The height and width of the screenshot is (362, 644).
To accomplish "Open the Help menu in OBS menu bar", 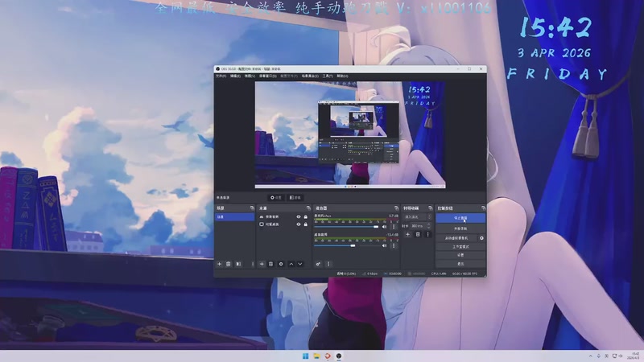I will tap(343, 76).
